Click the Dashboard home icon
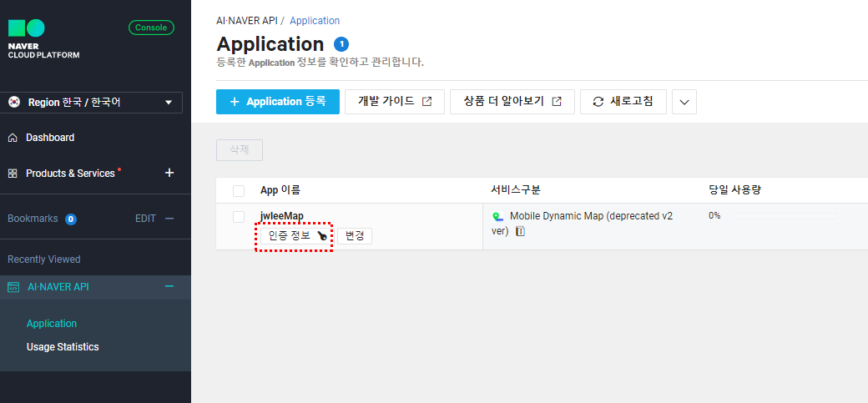The width and height of the screenshot is (868, 403). click(13, 138)
